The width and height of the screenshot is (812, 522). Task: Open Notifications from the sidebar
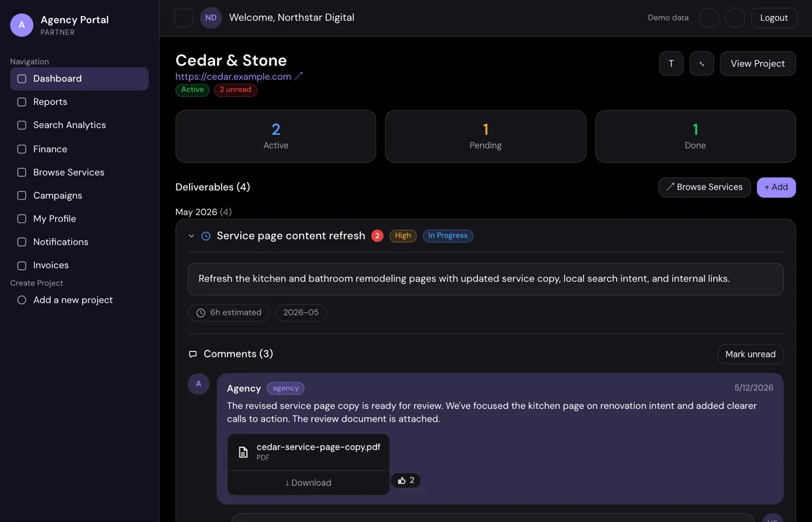[x=79, y=242]
